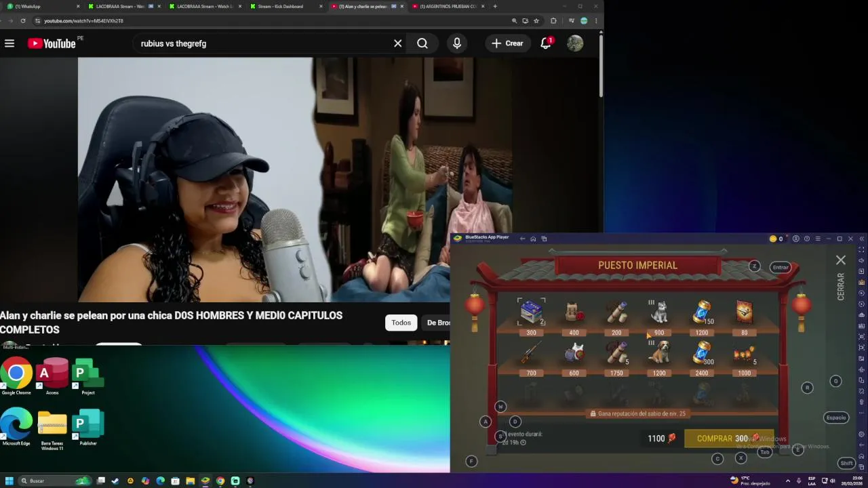
Task: Open Access desktop shortcut
Action: (x=52, y=377)
